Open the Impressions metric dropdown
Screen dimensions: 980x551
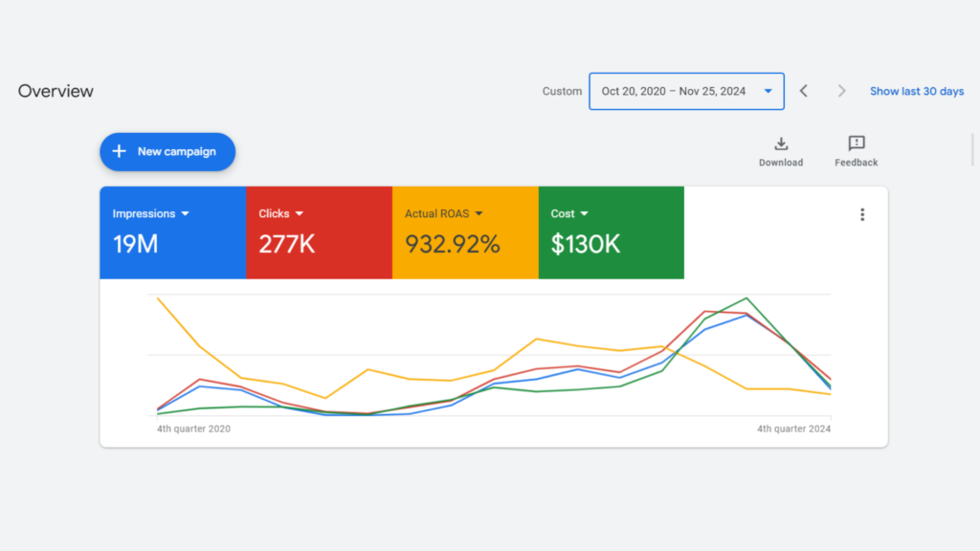(x=185, y=213)
